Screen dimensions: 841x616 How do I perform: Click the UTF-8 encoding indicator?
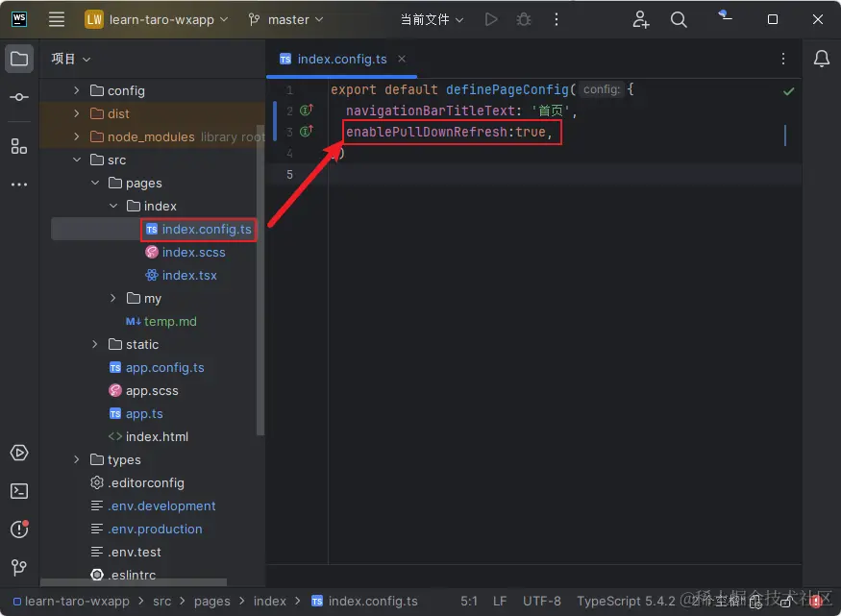tap(542, 601)
